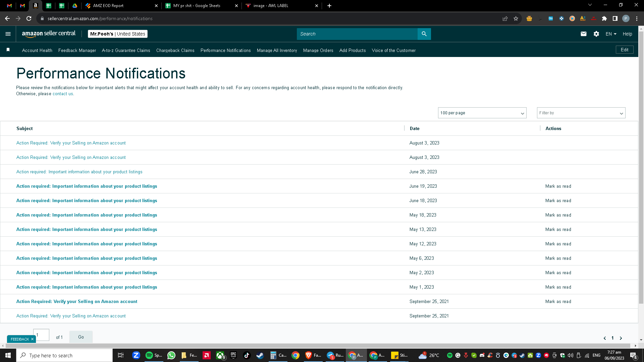Screen dimensions: 644x362
Task: Open bold September 25, 2021 Verify account notification
Action: (x=77, y=301)
